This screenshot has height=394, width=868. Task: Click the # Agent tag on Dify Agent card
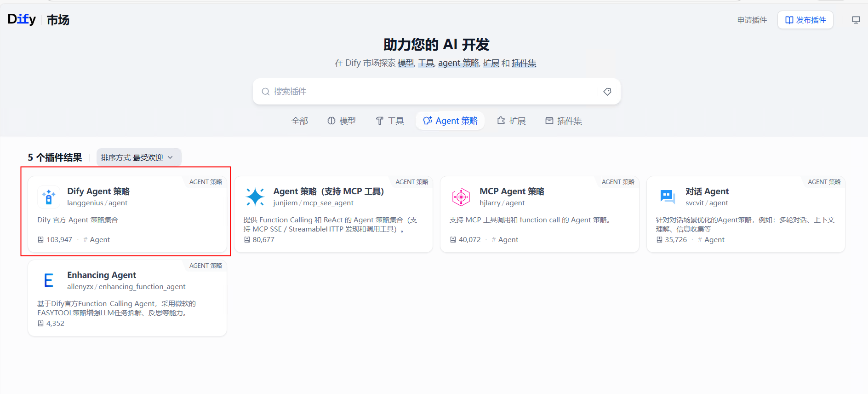tap(97, 240)
